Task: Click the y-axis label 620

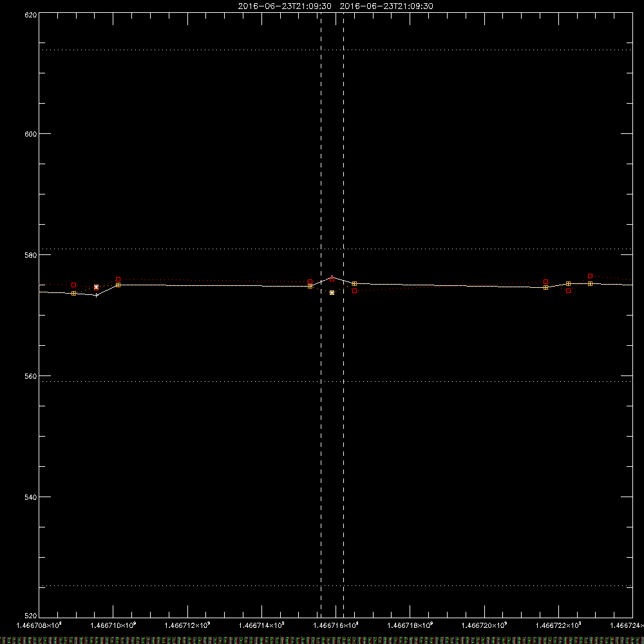Action: (31, 15)
